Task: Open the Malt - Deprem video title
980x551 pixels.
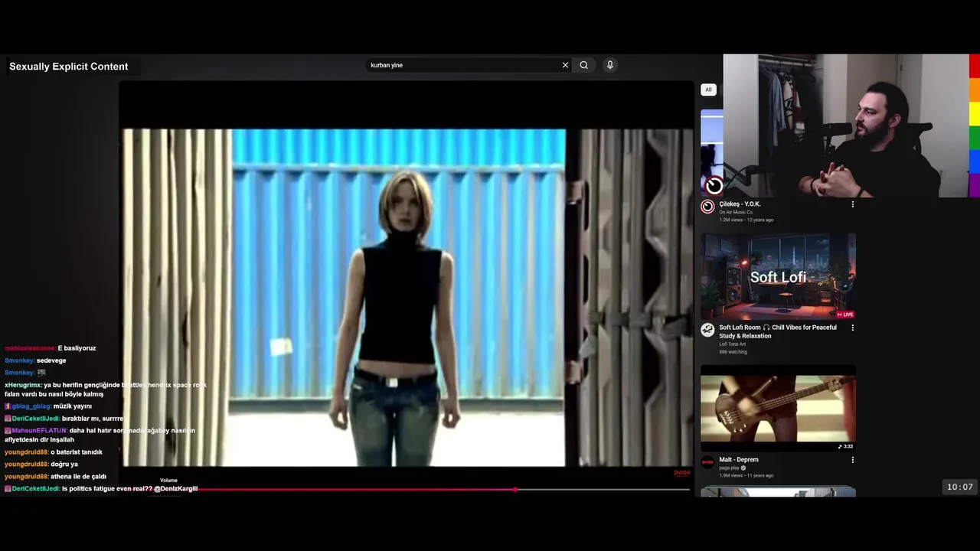Action: 739,460
